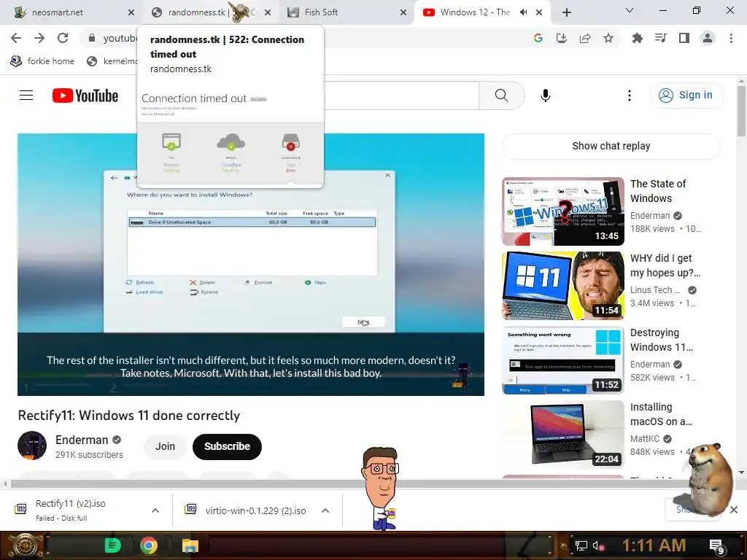Click the Join button

165,446
